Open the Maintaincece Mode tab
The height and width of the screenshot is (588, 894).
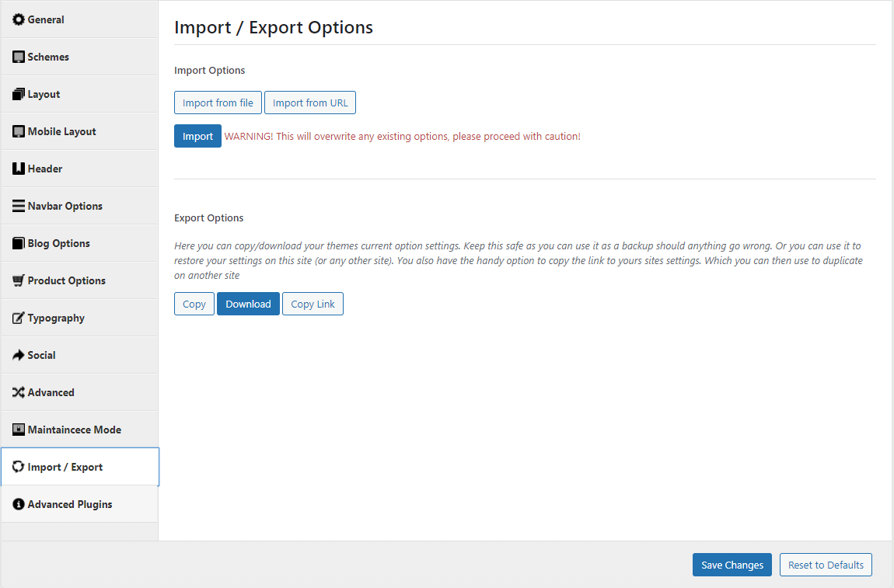(74, 430)
